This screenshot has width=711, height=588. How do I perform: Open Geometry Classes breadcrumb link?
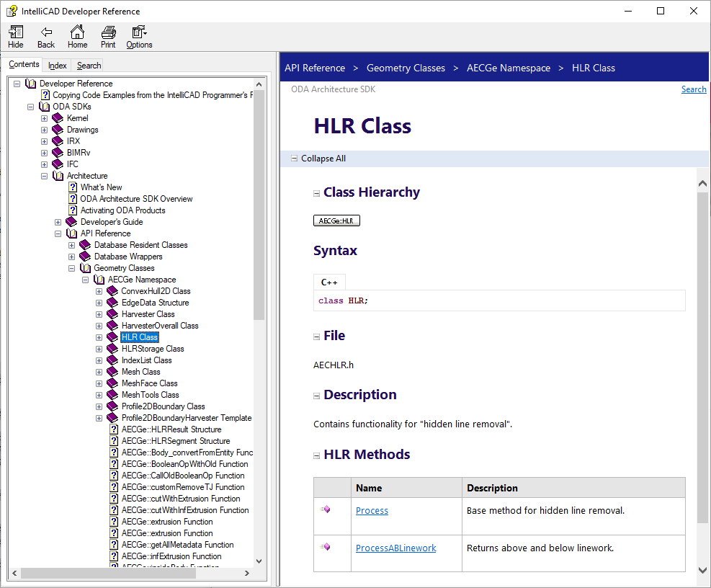[x=406, y=68]
